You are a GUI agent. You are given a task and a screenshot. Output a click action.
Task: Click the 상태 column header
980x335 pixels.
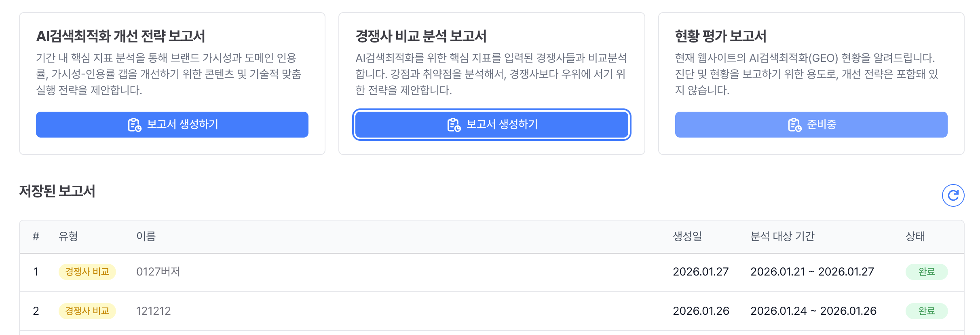click(915, 236)
